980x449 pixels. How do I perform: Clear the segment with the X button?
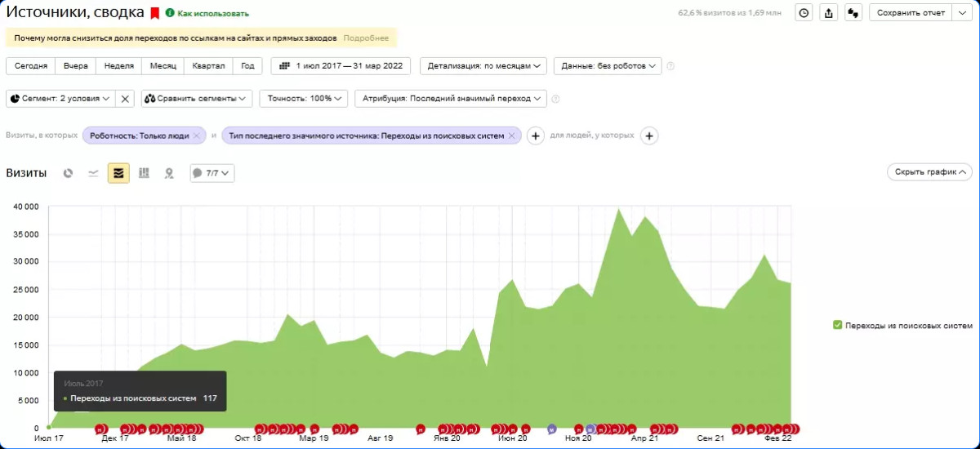pos(126,98)
